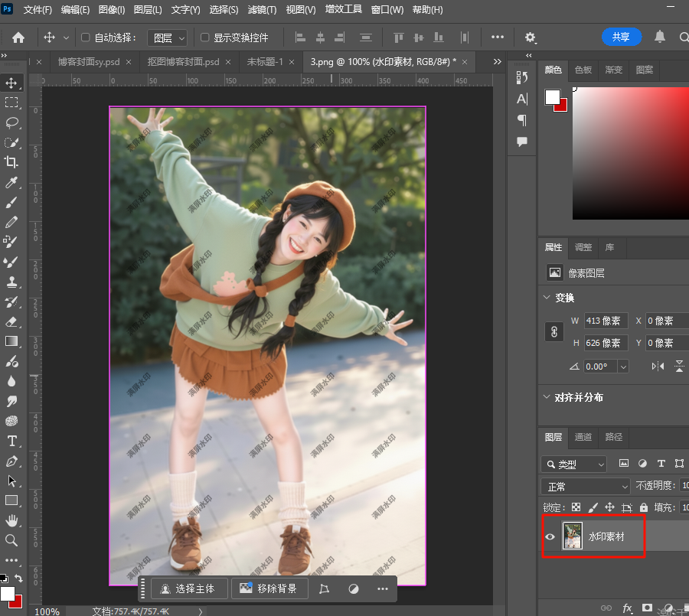The width and height of the screenshot is (689, 616).
Task: Select the Eyedropper tool
Action: click(x=12, y=182)
